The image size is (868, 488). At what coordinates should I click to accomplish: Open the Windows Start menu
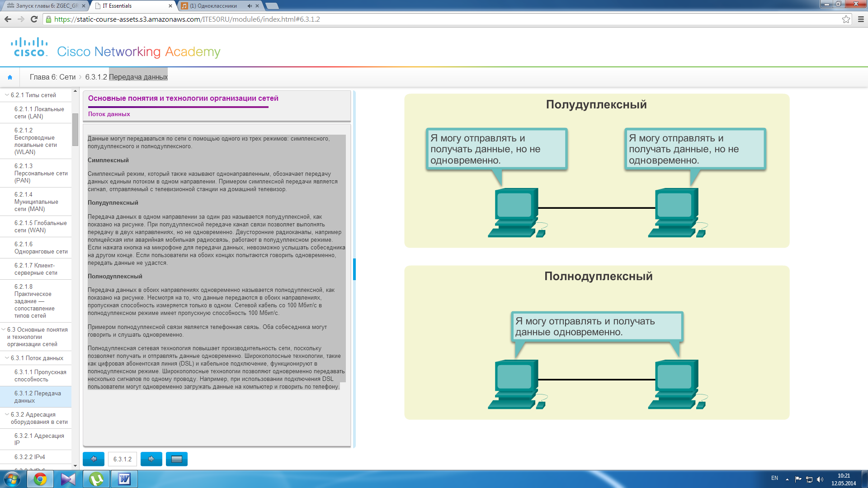click(x=12, y=479)
